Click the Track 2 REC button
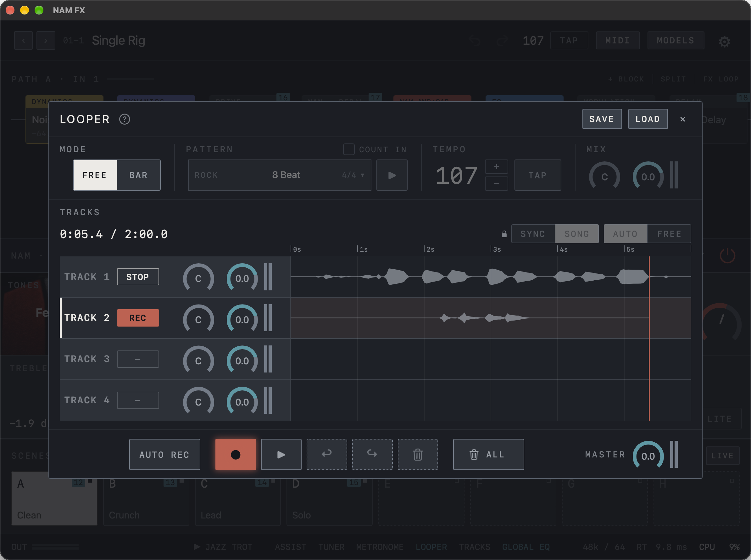This screenshot has height=560, width=751. pyautogui.click(x=138, y=318)
